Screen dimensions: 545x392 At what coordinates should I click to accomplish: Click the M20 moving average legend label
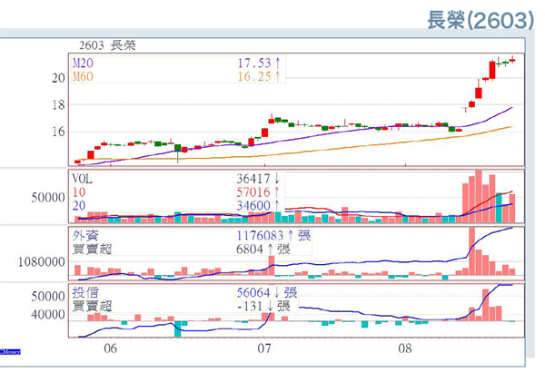point(84,64)
